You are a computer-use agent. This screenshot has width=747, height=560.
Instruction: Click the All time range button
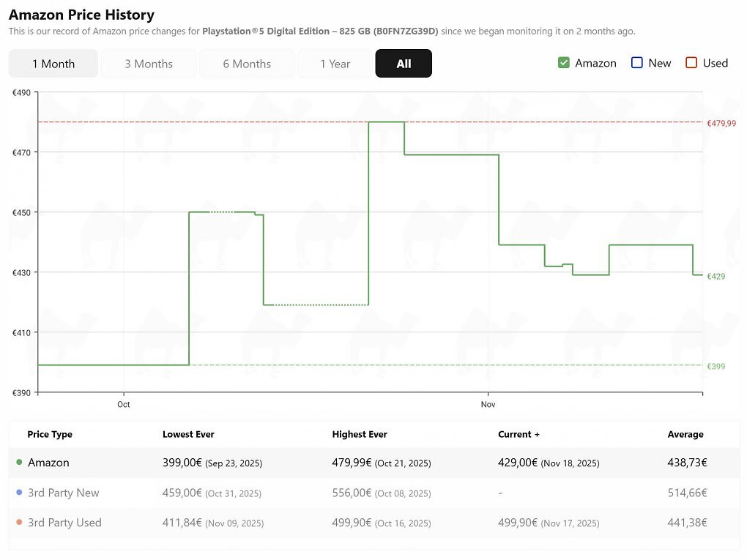point(404,64)
